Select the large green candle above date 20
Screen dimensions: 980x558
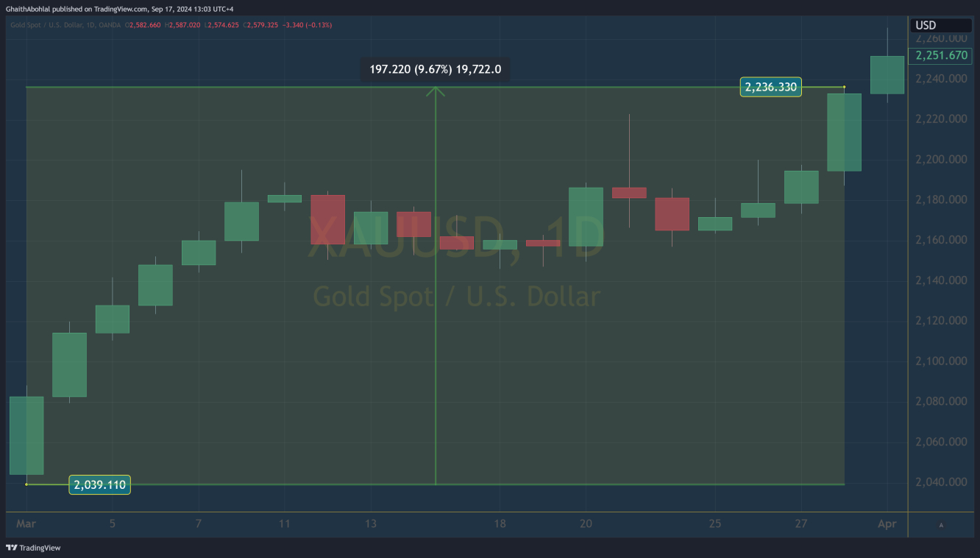[x=586, y=216]
